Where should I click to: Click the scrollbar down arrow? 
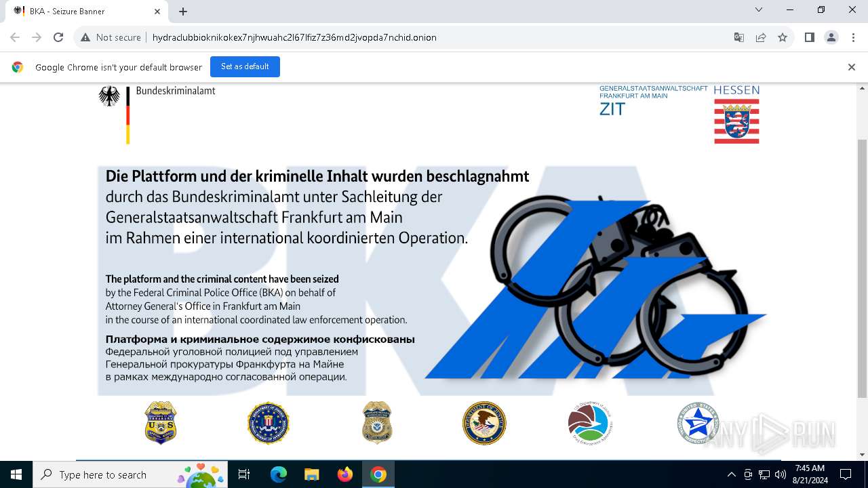click(x=862, y=455)
